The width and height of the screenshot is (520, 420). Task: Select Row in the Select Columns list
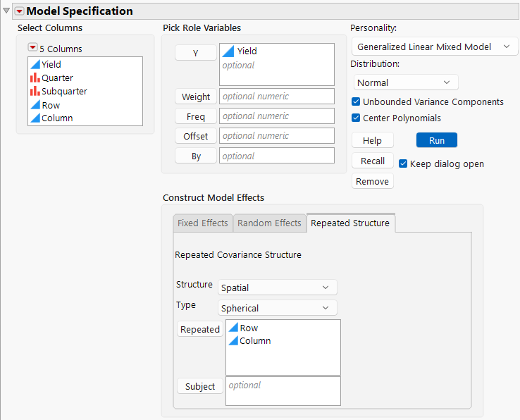coord(50,105)
